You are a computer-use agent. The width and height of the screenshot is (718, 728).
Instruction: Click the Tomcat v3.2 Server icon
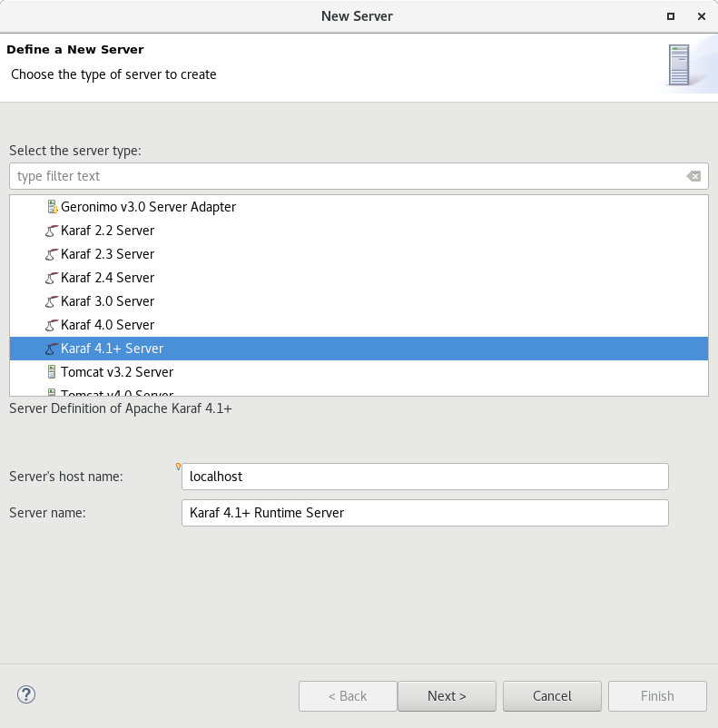(x=52, y=372)
